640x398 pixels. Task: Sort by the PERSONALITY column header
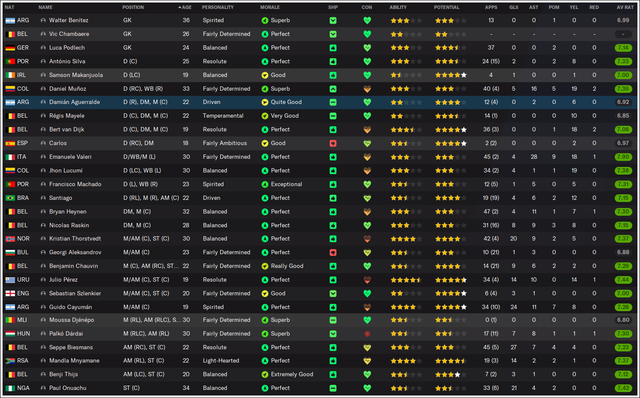click(x=218, y=7)
